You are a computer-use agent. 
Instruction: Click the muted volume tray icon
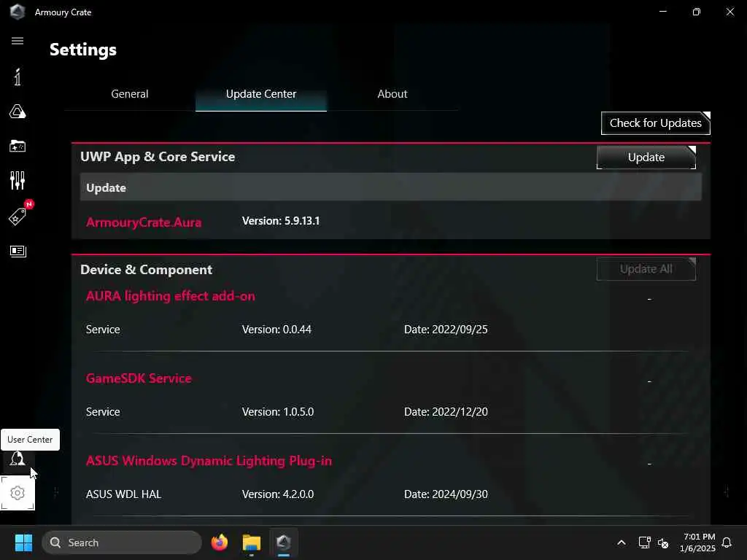point(663,542)
